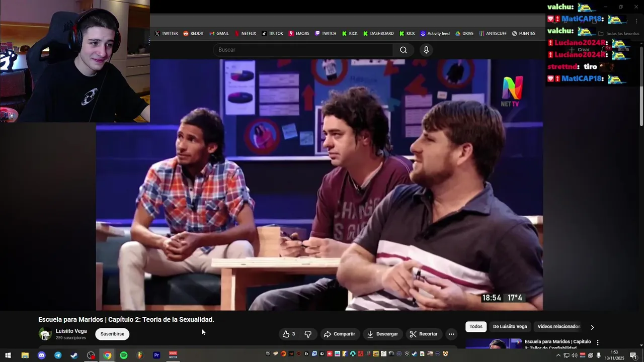
Task: Open the KICK bookmark right of DASHBOARD
Action: tap(407, 34)
